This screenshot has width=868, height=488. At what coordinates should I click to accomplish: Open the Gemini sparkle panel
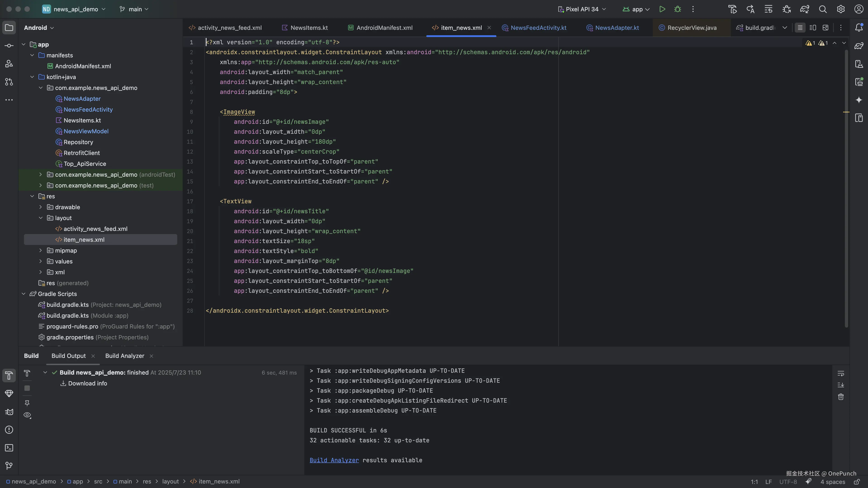[x=859, y=100]
